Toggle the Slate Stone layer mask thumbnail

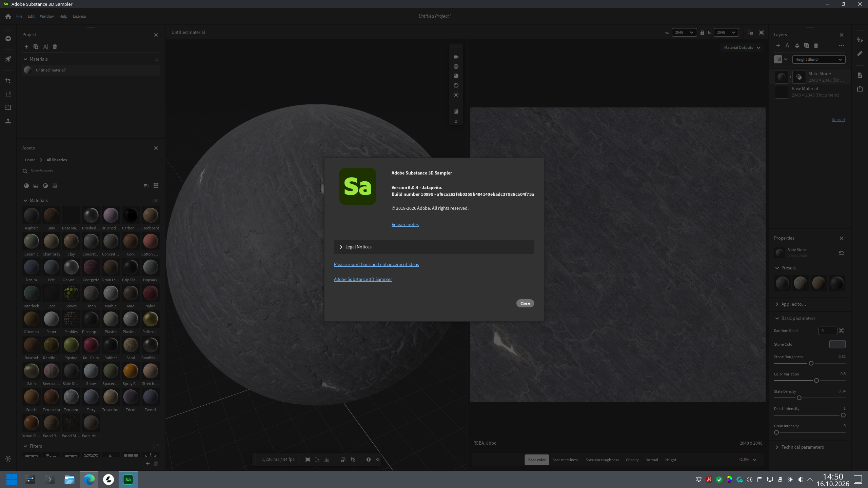799,77
